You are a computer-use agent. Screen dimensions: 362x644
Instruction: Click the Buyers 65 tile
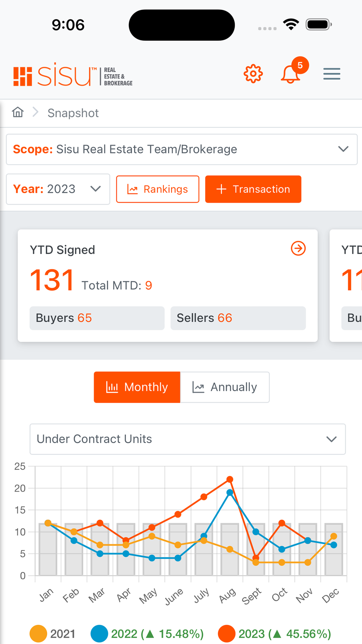click(97, 318)
